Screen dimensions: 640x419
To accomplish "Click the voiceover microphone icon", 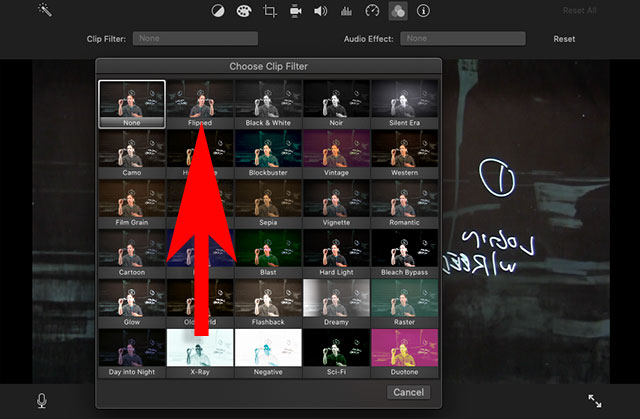I will (x=42, y=400).
